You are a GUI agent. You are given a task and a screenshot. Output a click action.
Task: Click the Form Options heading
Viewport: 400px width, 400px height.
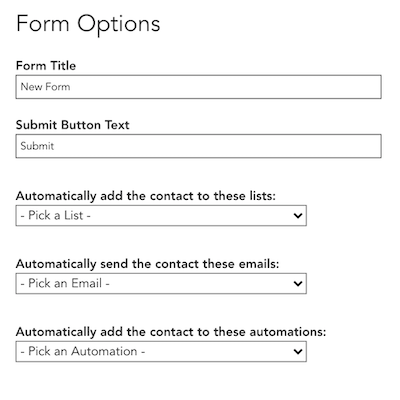(88, 24)
